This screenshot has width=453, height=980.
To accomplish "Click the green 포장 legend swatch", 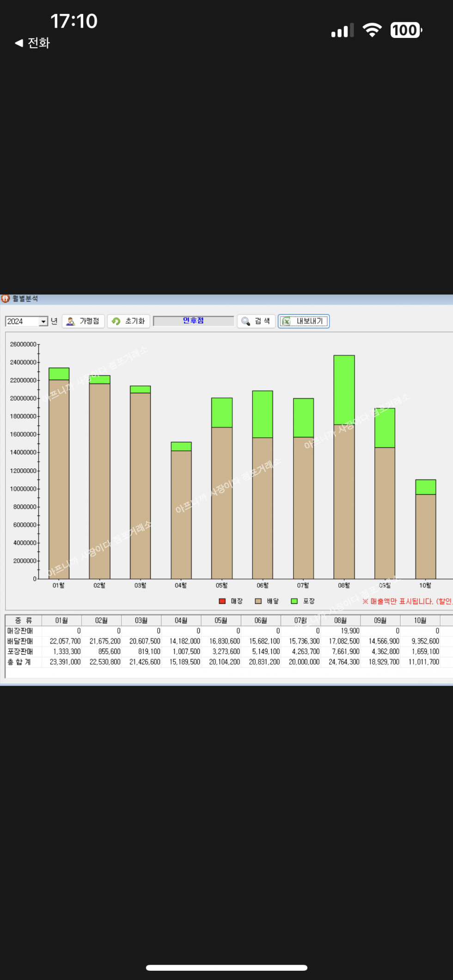I will click(294, 601).
